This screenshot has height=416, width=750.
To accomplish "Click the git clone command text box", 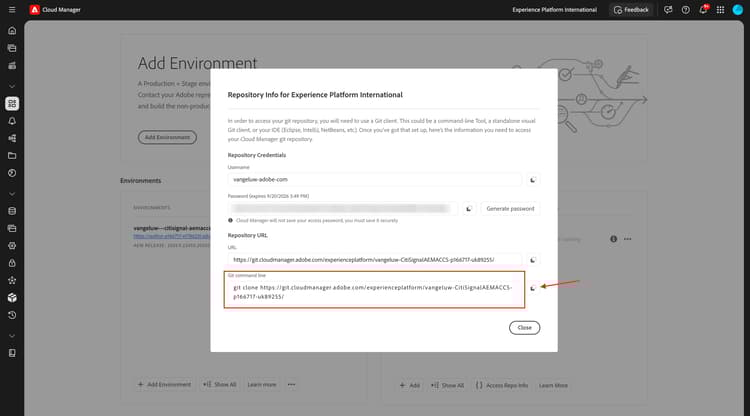I will [375, 290].
